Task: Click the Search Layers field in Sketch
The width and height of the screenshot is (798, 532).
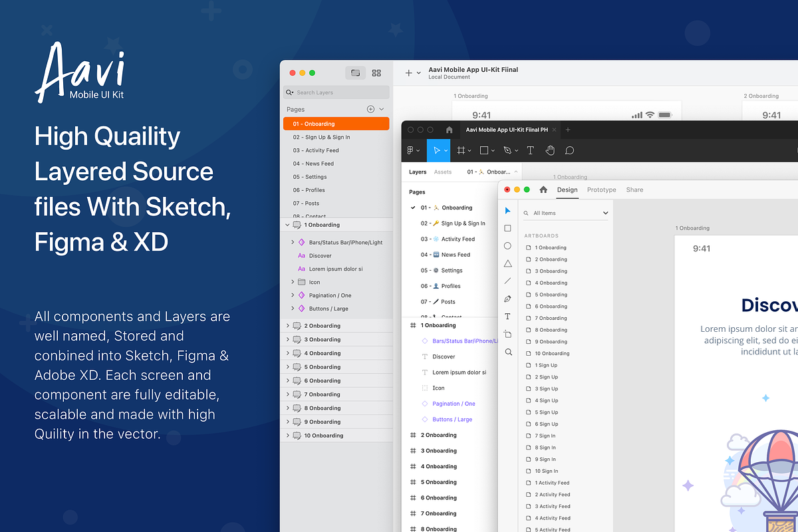Action: tap(336, 92)
